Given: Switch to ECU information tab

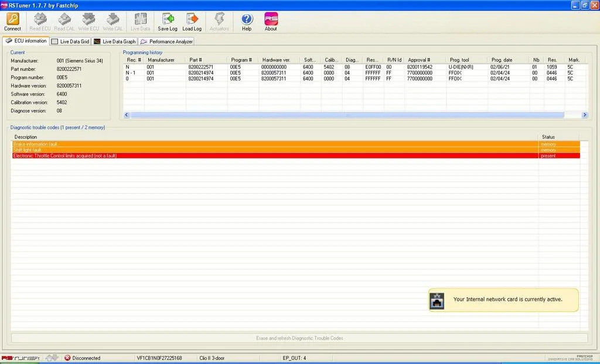Looking at the screenshot, I should [26, 41].
